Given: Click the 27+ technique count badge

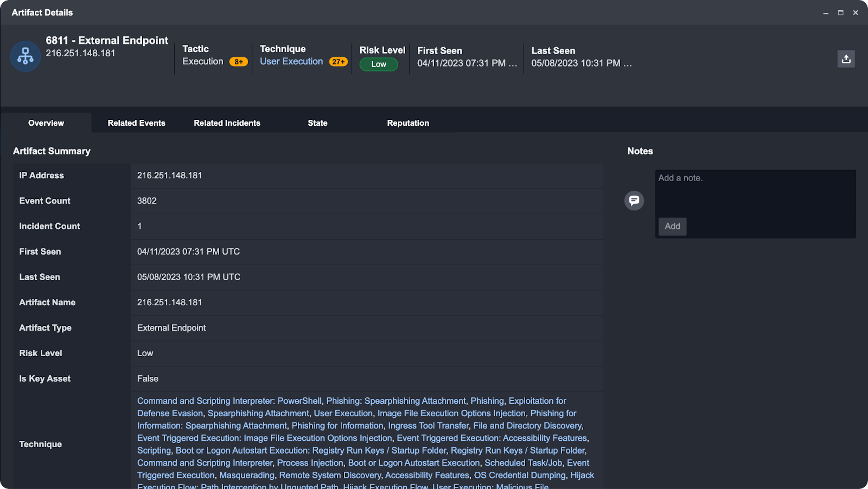Looking at the screenshot, I should [x=338, y=62].
